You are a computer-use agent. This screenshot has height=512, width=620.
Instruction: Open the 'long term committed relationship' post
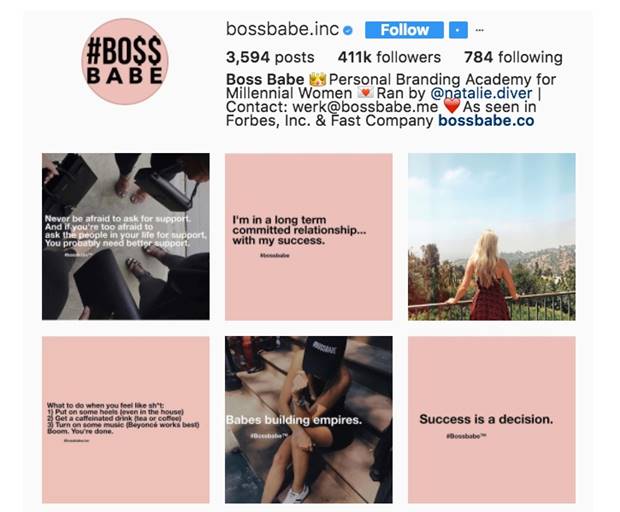pos(309,236)
